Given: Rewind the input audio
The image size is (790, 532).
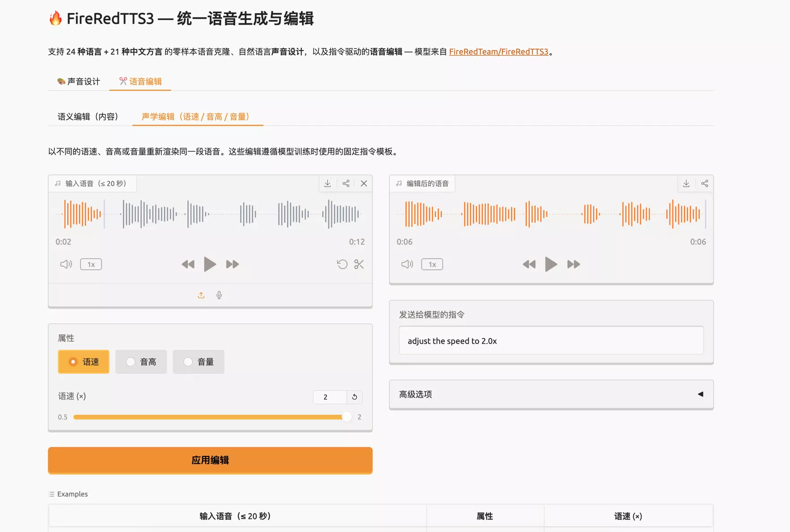Looking at the screenshot, I should 188,264.
